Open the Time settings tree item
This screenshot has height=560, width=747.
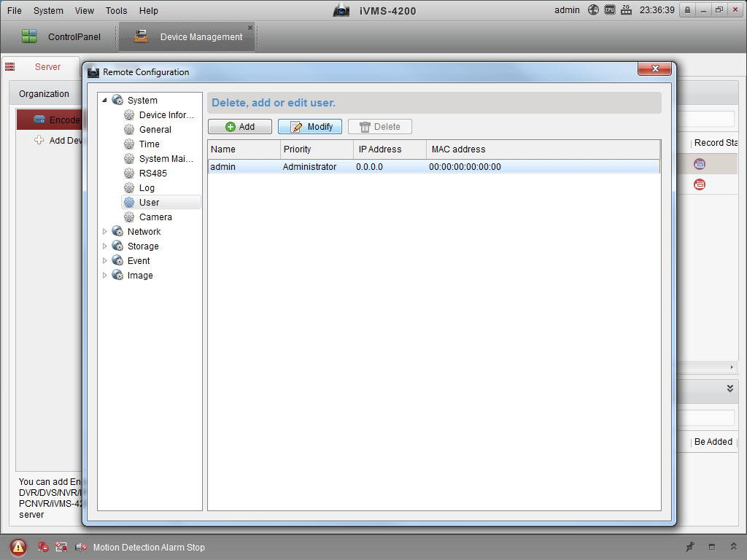149,144
